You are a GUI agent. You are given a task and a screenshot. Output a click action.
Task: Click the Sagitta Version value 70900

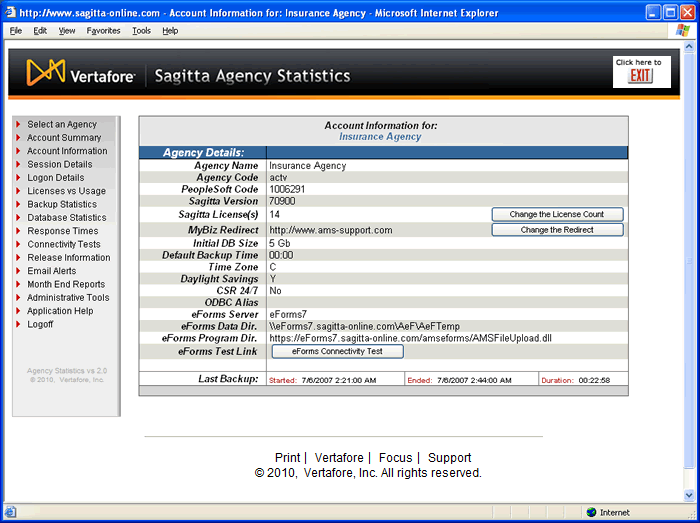click(x=282, y=201)
